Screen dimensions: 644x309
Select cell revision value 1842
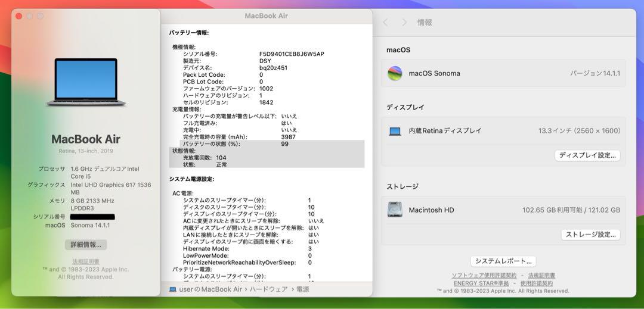[266, 102]
